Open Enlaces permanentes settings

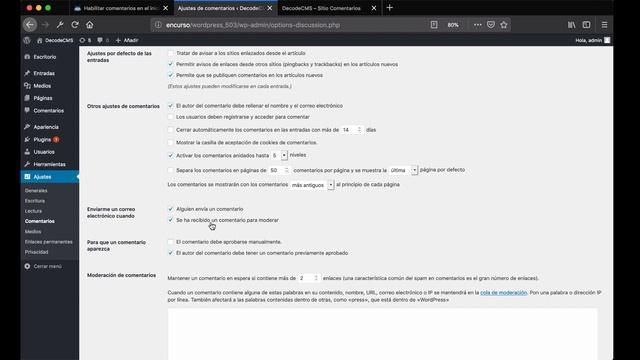pos(49,242)
